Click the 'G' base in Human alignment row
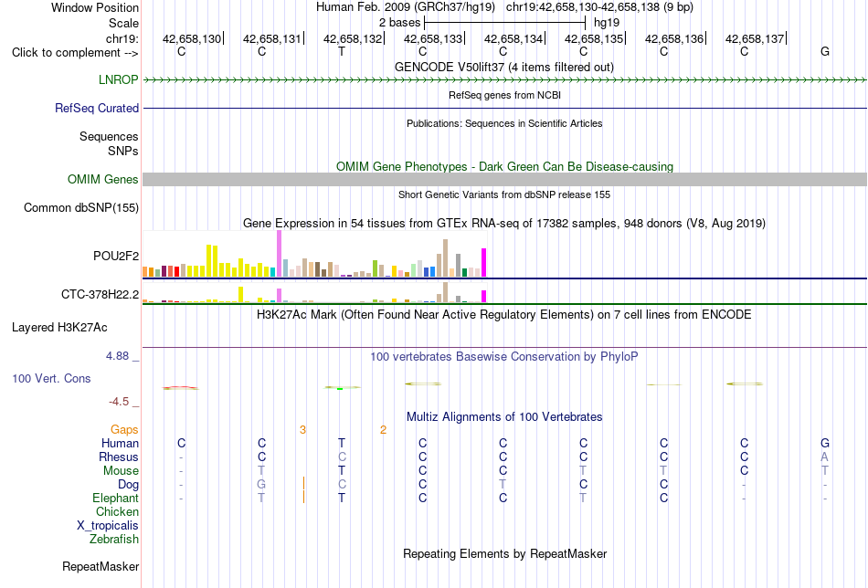 [x=825, y=443]
